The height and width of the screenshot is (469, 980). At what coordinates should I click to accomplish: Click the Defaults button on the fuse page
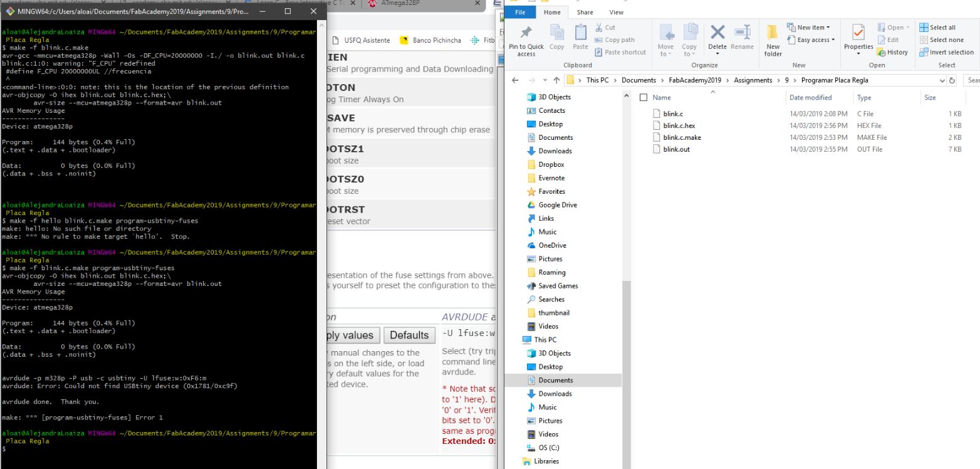click(409, 335)
